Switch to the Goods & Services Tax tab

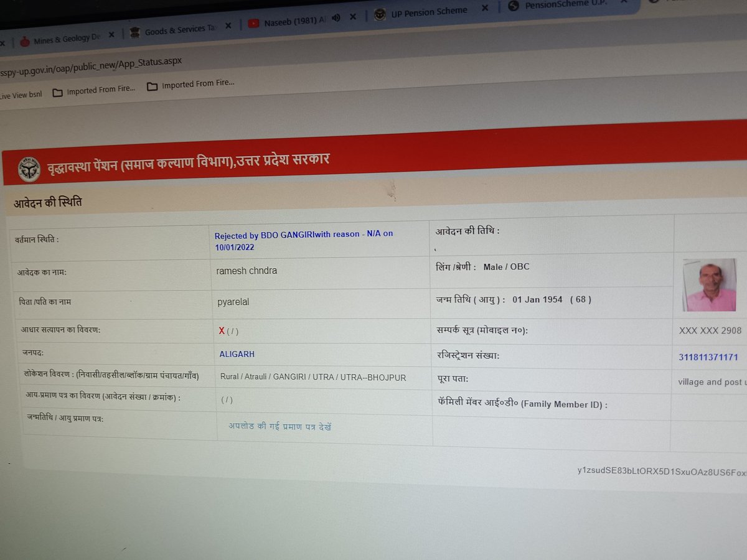pos(181,29)
